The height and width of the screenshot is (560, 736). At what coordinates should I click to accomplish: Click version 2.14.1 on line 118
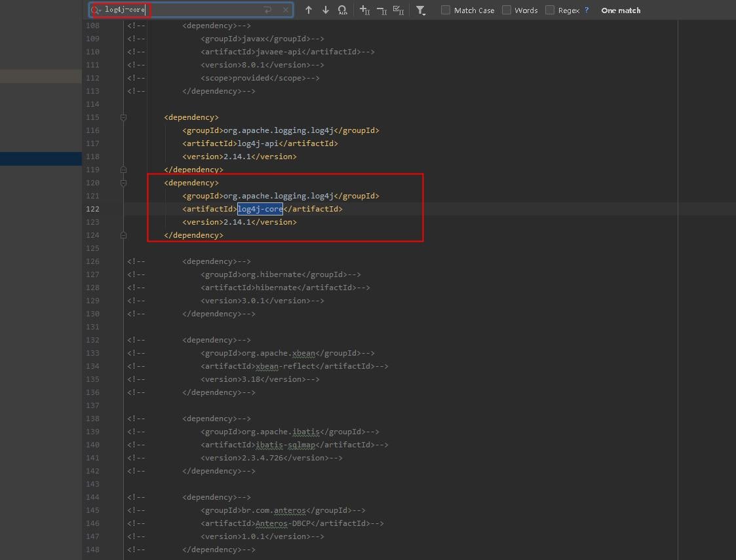coord(237,157)
